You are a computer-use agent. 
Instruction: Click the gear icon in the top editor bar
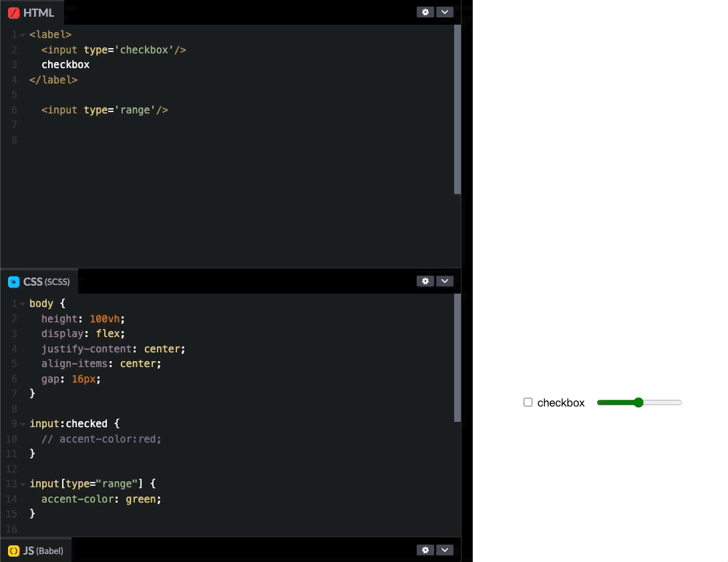[425, 12]
